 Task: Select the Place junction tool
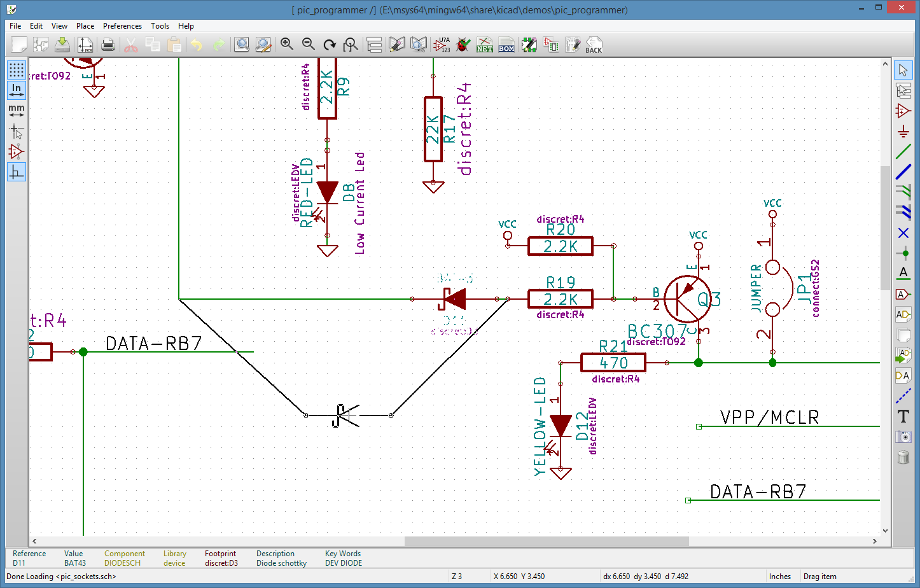(903, 253)
